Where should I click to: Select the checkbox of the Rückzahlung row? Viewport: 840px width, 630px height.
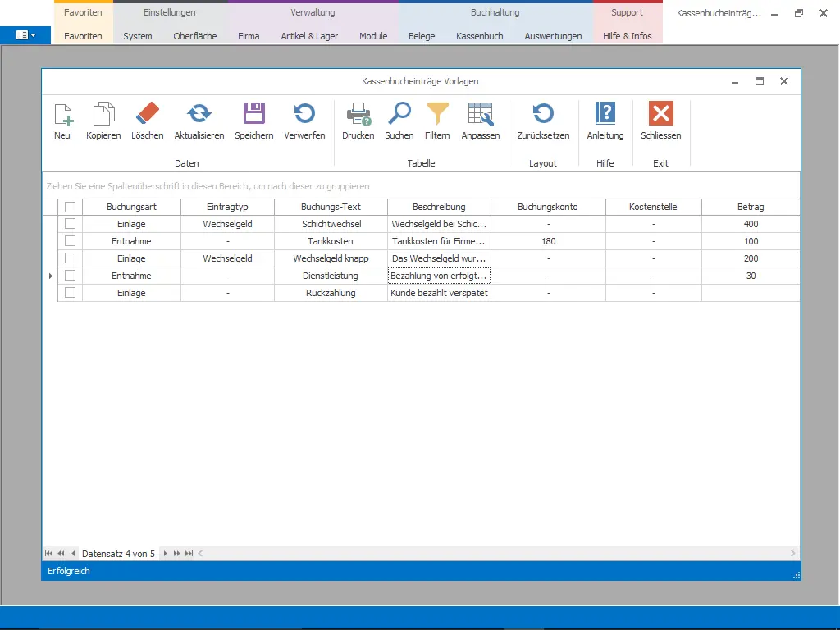[x=71, y=293]
